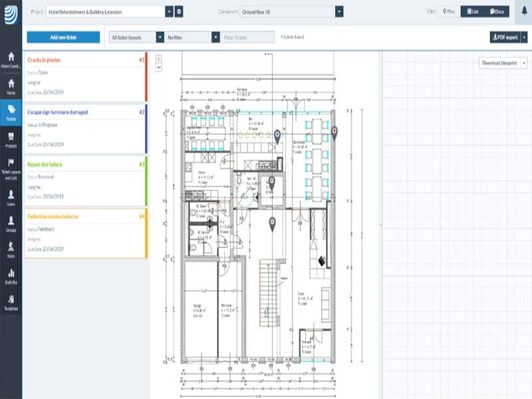Switch to the Docs view tab
Viewport: 532px width, 399px height.
(x=495, y=12)
